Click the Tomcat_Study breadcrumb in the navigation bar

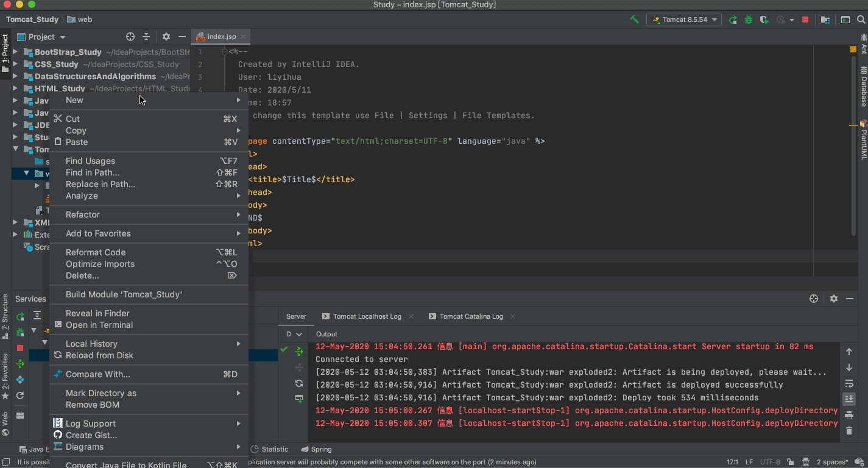click(x=32, y=19)
